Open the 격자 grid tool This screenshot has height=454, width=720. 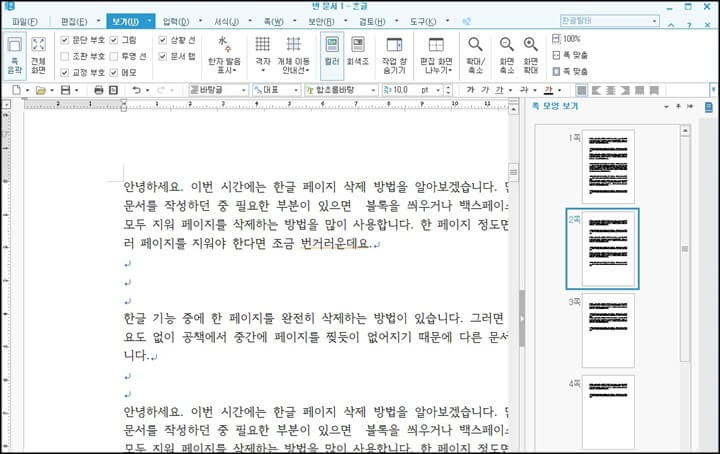[263, 56]
